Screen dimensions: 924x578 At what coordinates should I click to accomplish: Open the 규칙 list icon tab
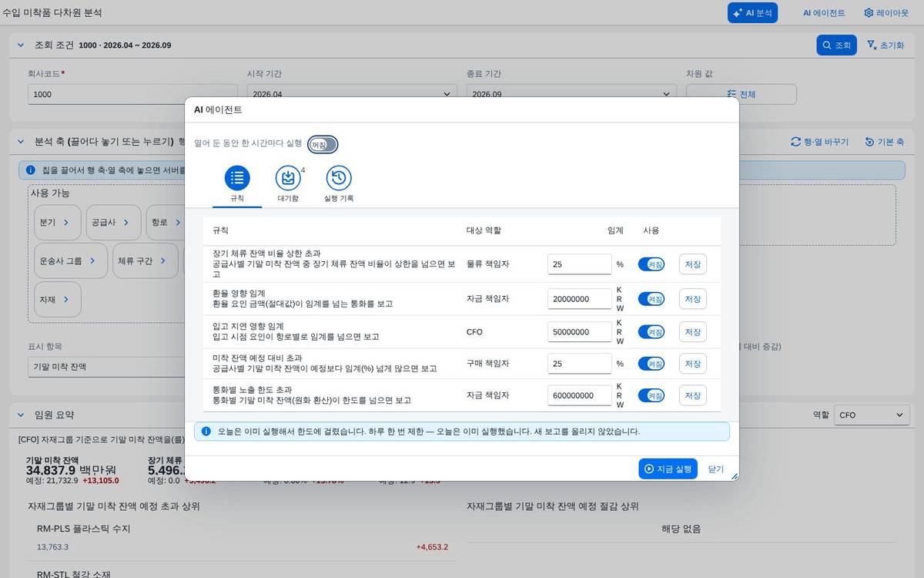tap(237, 178)
